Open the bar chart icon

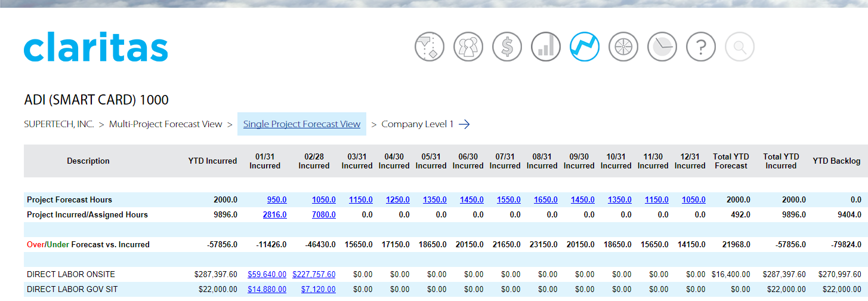[x=546, y=47]
